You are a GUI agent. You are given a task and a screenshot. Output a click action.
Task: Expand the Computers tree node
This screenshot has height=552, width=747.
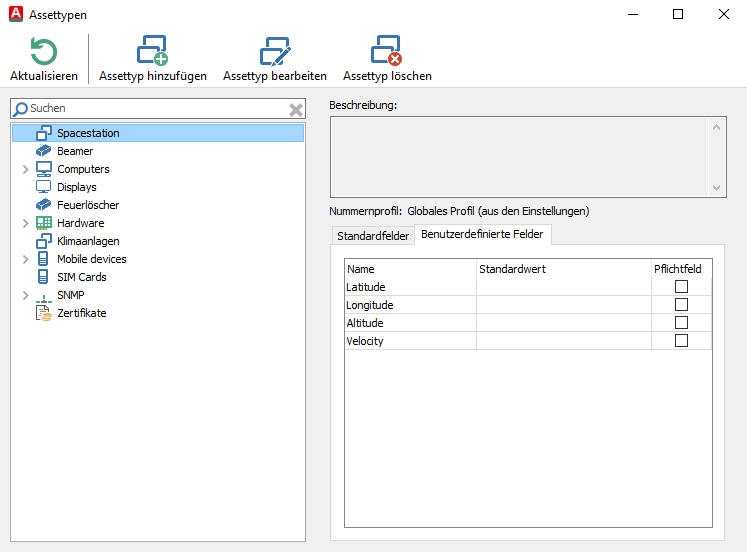pos(25,170)
